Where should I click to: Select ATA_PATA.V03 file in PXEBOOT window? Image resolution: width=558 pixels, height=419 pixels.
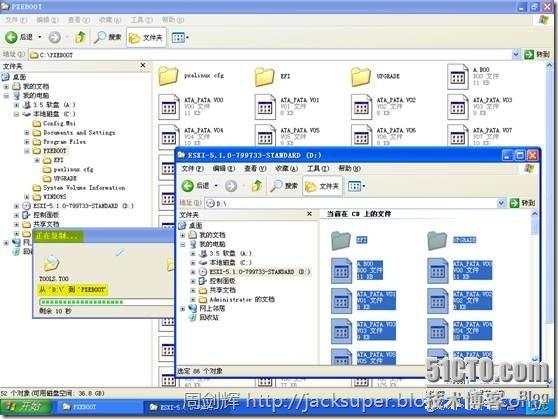[x=480, y=106]
